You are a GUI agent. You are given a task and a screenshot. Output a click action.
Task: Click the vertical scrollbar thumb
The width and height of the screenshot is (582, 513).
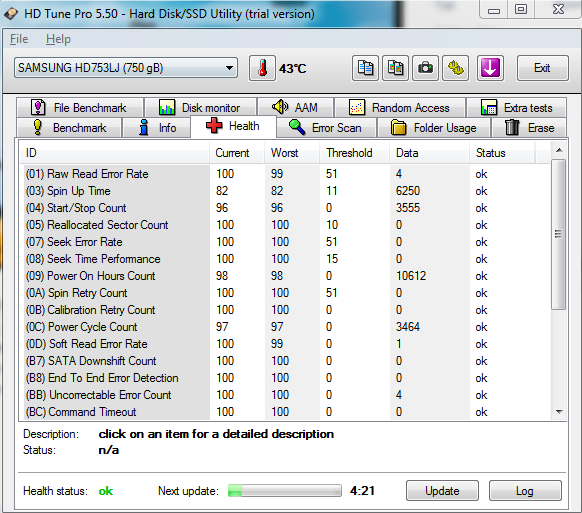coord(558,234)
